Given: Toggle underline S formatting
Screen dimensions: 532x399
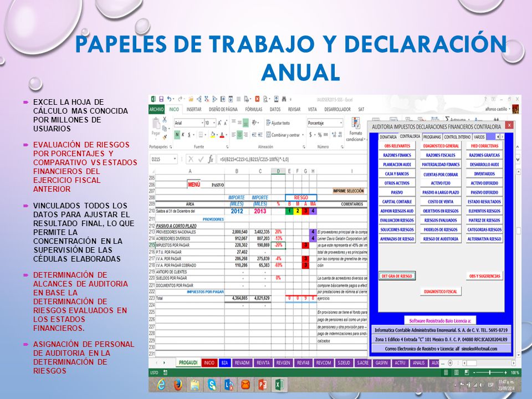Looking at the screenshot, I should [x=189, y=135].
